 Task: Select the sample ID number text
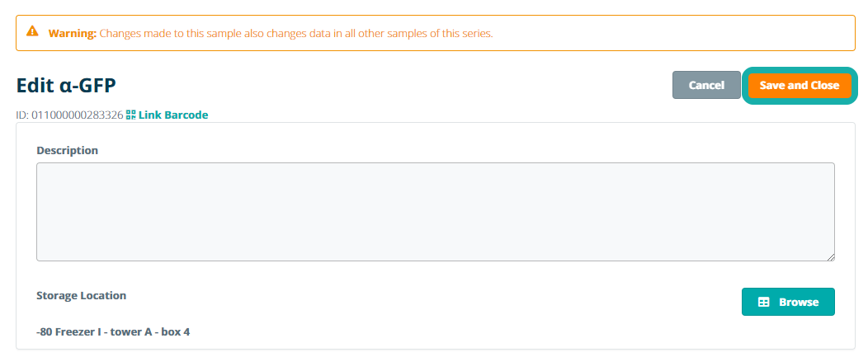point(77,115)
